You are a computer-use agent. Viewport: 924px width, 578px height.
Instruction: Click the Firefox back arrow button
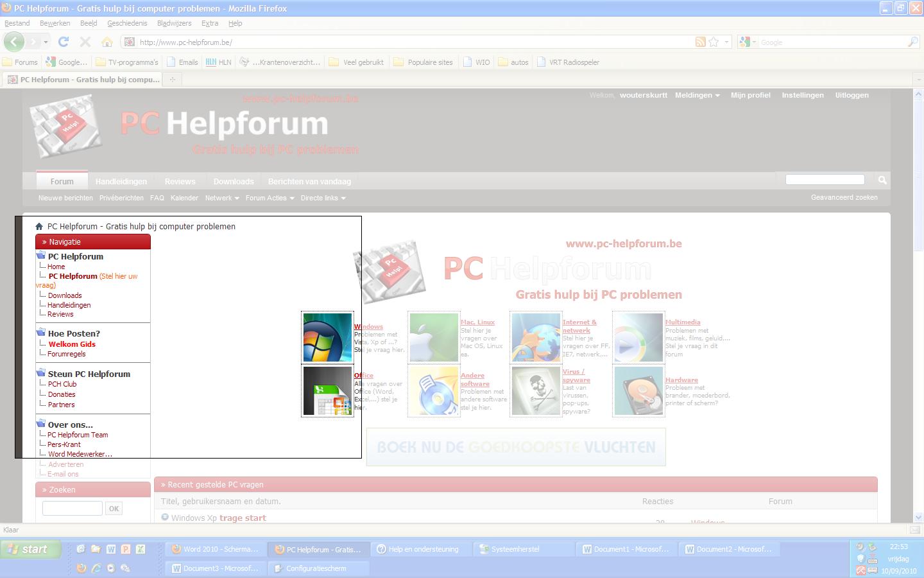tap(14, 42)
